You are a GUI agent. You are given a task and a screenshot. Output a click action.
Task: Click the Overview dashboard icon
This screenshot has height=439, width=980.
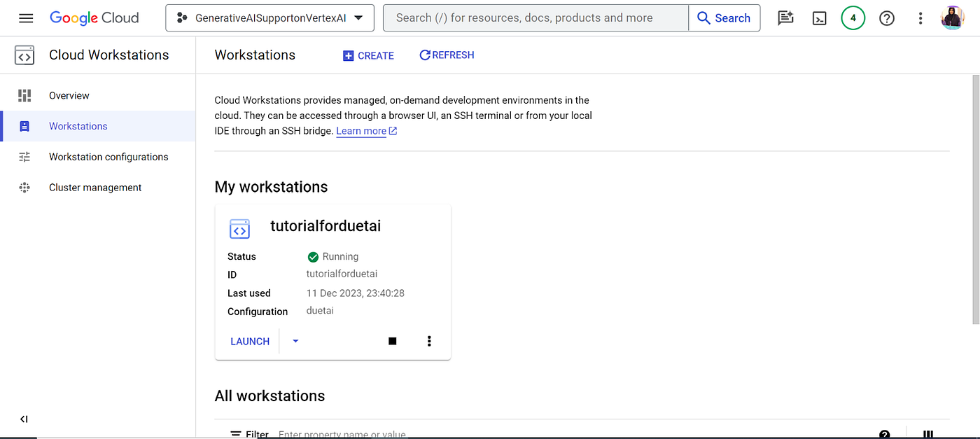coord(24,95)
